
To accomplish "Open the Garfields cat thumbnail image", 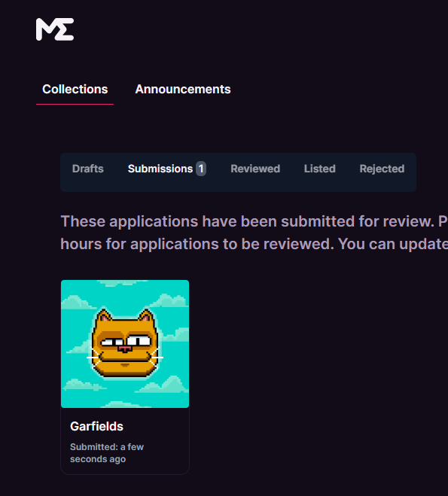I will 125,344.
